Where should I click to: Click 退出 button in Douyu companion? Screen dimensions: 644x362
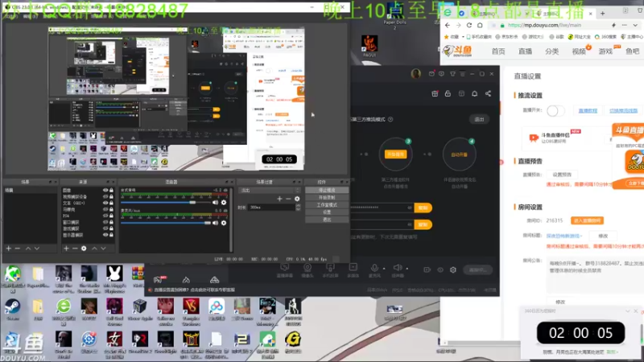pyautogui.click(x=479, y=119)
